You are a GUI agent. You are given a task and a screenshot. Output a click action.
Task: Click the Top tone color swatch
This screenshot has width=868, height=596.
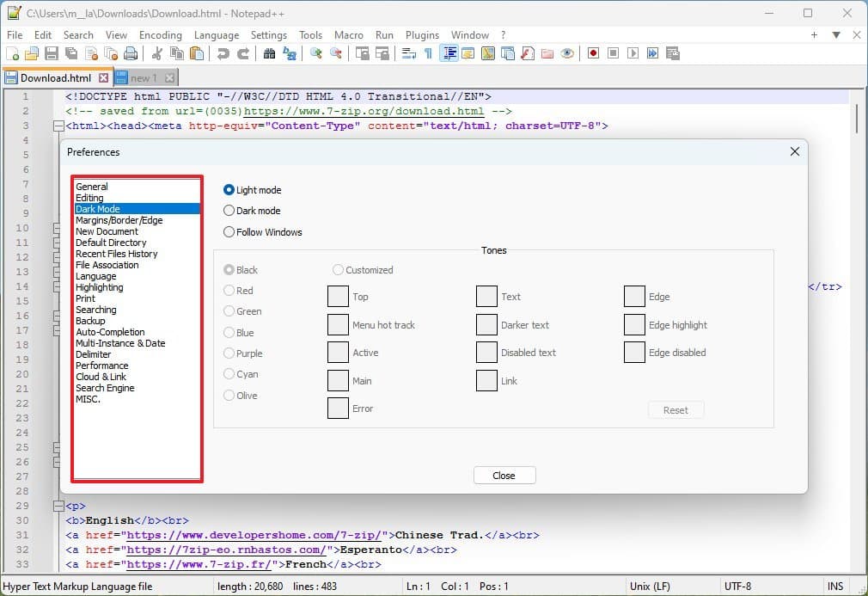(x=338, y=297)
